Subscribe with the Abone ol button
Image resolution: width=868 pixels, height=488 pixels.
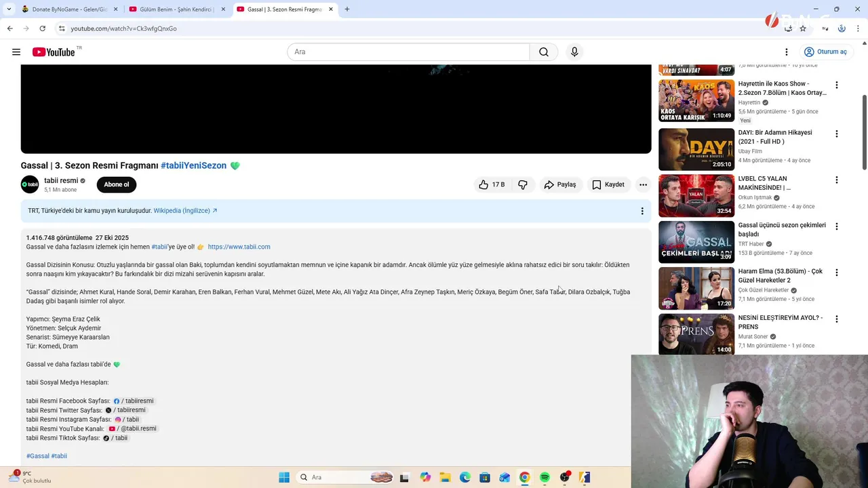pos(117,184)
